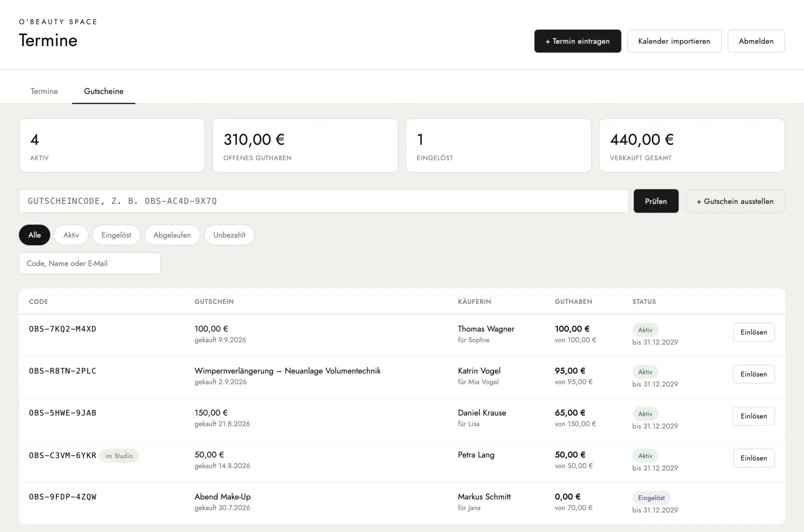Viewport: 804px width, 532px height.
Task: Click 'gekauft 9.9.2026' text
Action: (220, 340)
